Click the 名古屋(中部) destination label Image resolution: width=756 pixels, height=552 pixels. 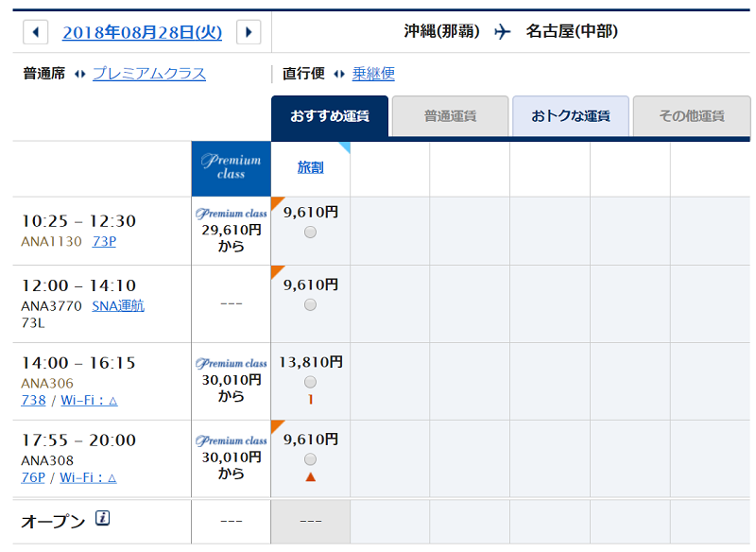pos(572,31)
